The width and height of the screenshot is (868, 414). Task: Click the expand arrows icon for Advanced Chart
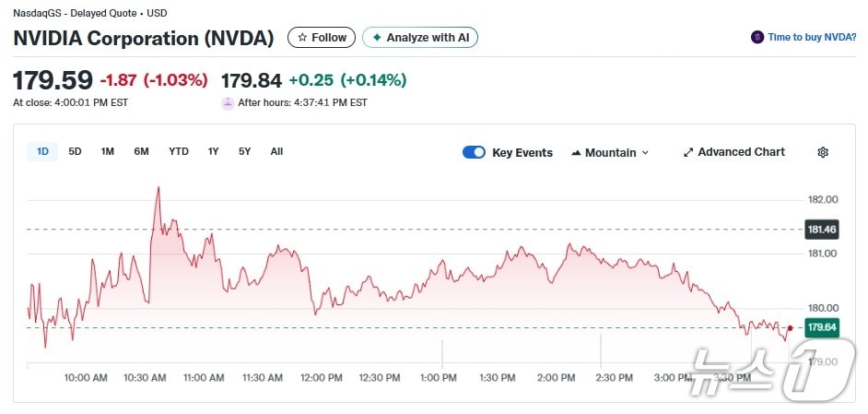(x=687, y=152)
